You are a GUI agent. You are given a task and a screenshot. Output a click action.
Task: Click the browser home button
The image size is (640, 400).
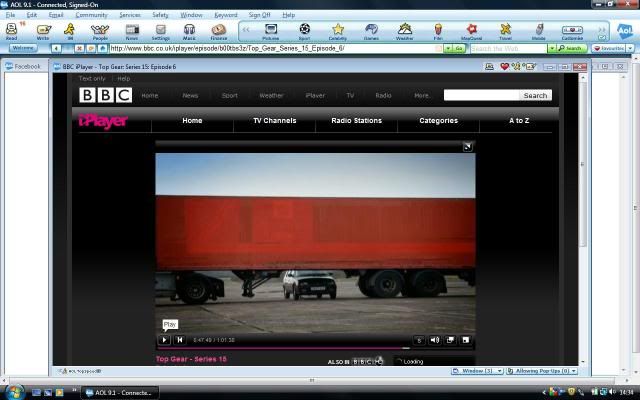(x=102, y=49)
